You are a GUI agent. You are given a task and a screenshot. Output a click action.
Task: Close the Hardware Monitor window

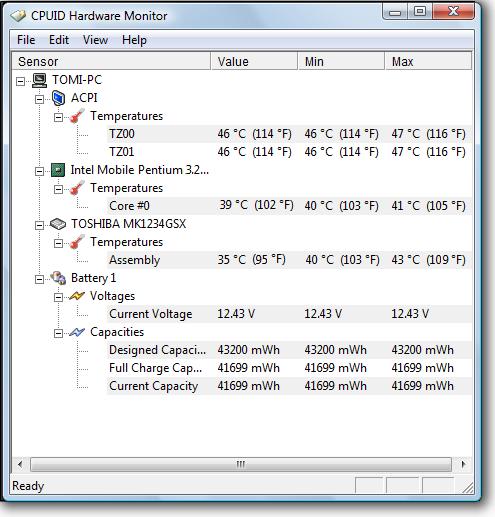coord(453,12)
